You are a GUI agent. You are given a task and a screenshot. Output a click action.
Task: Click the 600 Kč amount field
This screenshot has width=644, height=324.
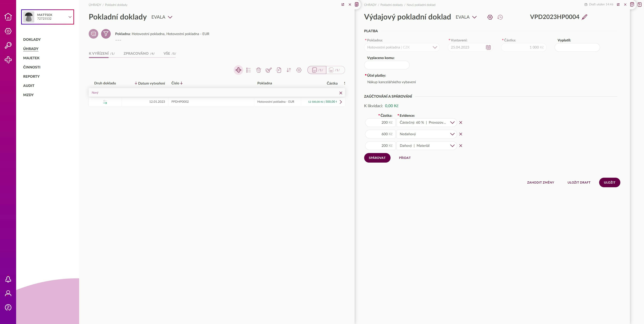(x=380, y=134)
